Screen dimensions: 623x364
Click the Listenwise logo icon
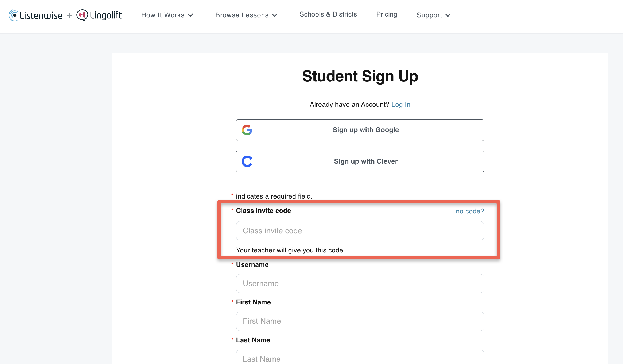(14, 15)
